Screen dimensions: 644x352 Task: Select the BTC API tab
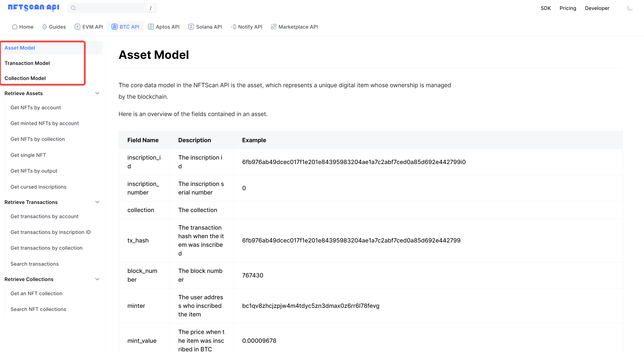126,27
